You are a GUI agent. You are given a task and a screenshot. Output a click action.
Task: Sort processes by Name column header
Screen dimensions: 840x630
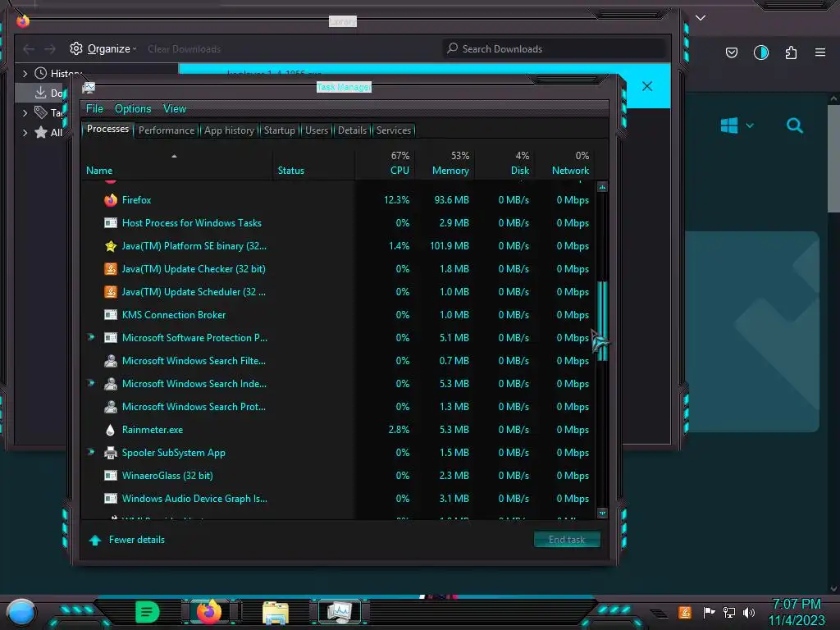coord(177,163)
